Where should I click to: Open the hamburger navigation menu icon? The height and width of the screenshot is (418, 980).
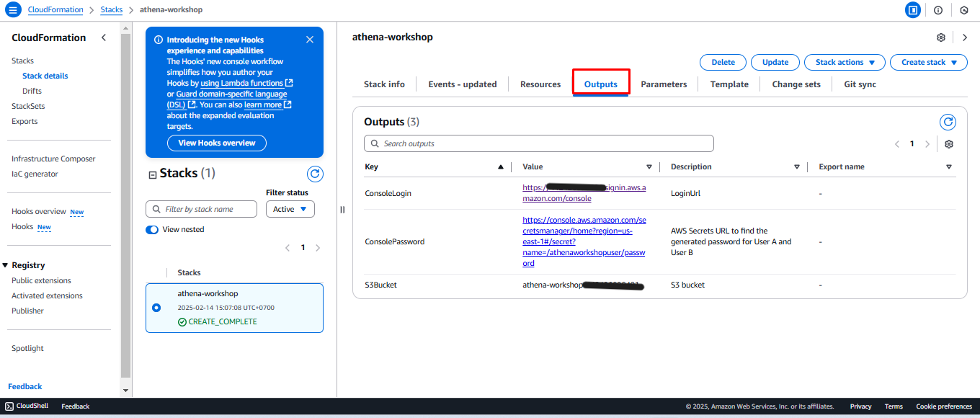pyautogui.click(x=13, y=10)
